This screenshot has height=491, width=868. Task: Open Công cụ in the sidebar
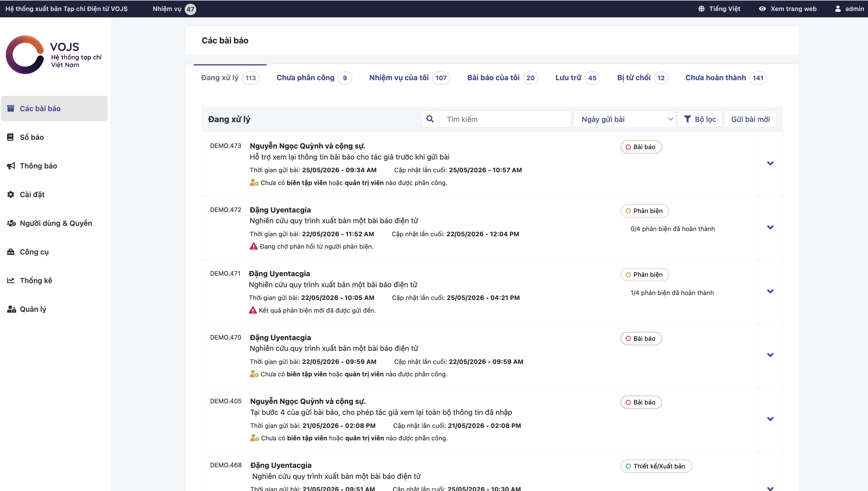point(54,252)
